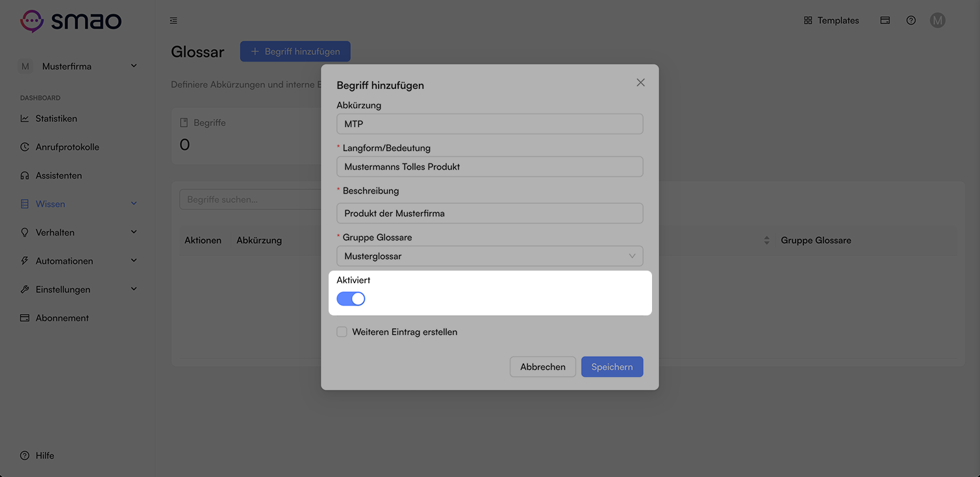
Task: Click the Begriffe book icon in the stat card
Action: 184,123
